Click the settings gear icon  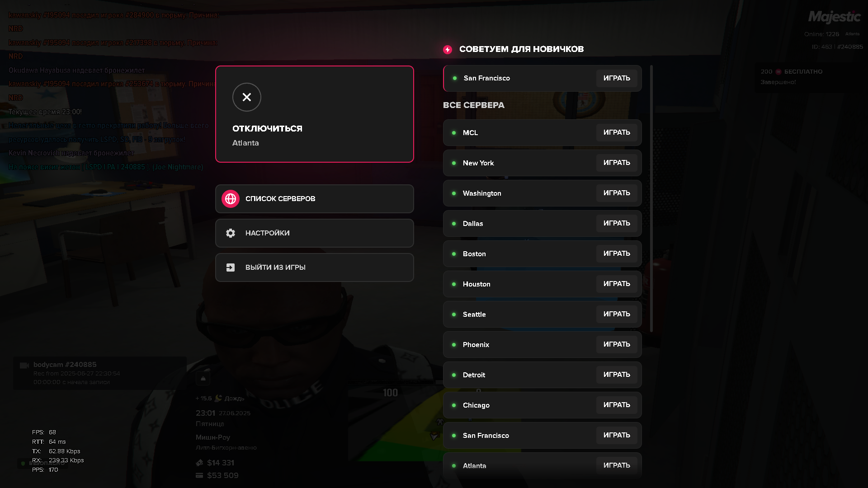pos(231,233)
